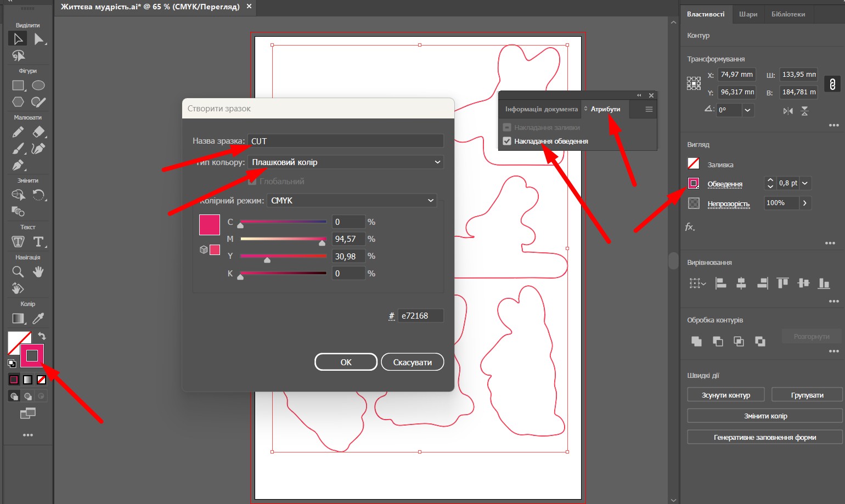Click the Скасувати button
Screen dimensions: 845x504
tap(412, 362)
